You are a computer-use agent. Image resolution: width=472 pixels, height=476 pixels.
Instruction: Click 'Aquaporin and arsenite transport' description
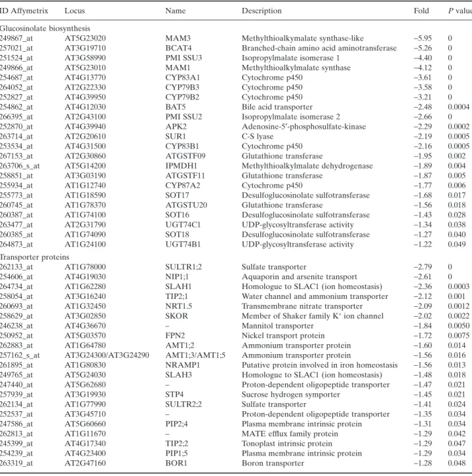pyautogui.click(x=300, y=277)
